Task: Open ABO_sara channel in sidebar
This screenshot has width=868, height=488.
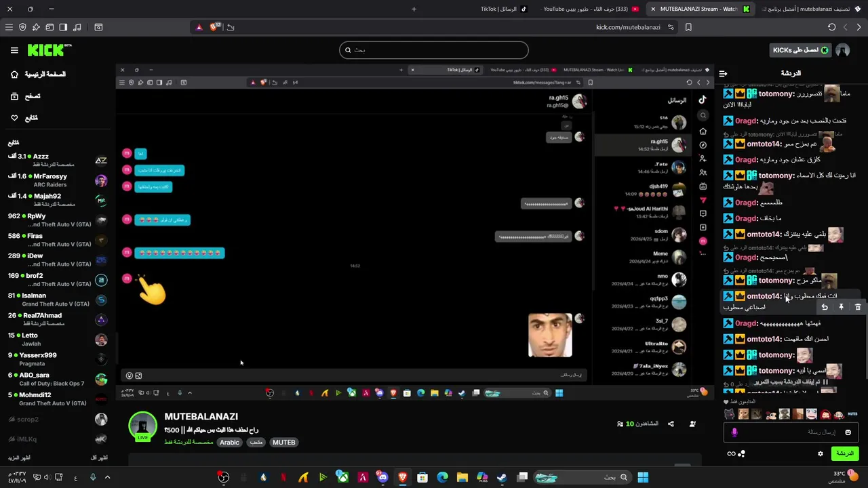Action: tap(58, 379)
